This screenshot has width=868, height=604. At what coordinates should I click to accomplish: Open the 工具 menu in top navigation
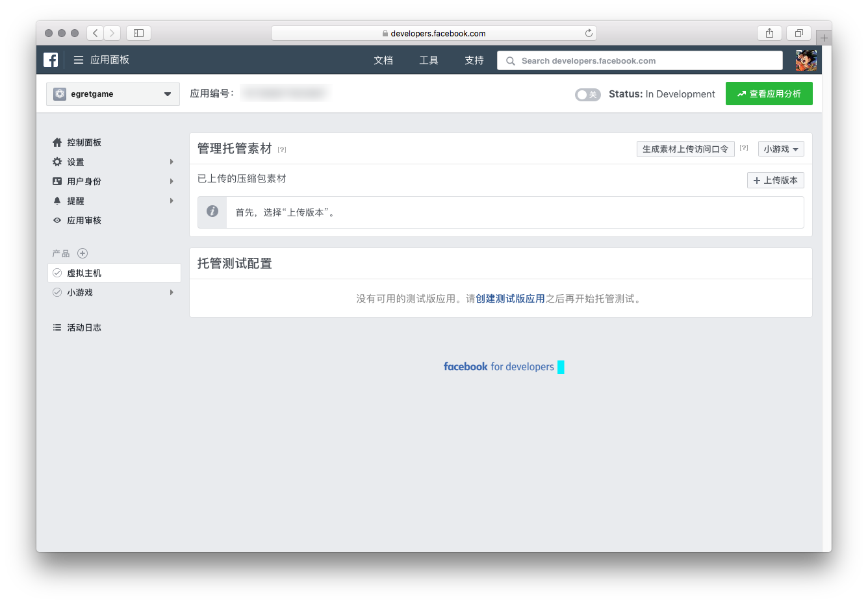(x=429, y=60)
